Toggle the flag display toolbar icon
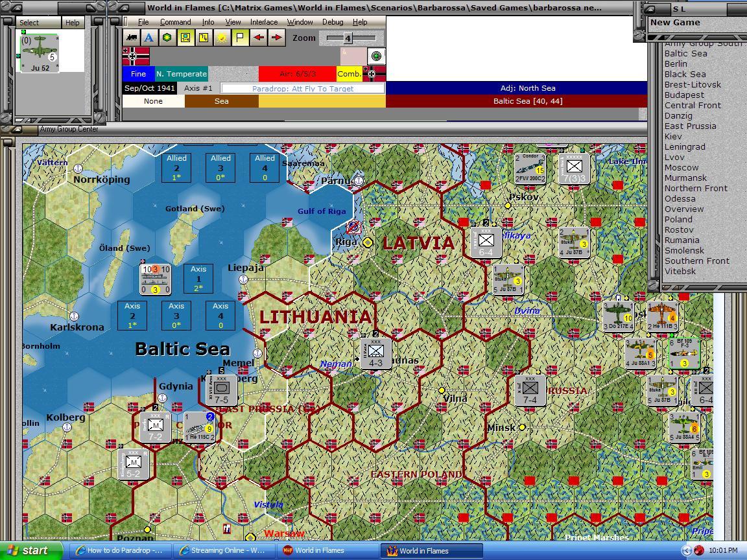The width and height of the screenshot is (747, 560). [x=240, y=38]
